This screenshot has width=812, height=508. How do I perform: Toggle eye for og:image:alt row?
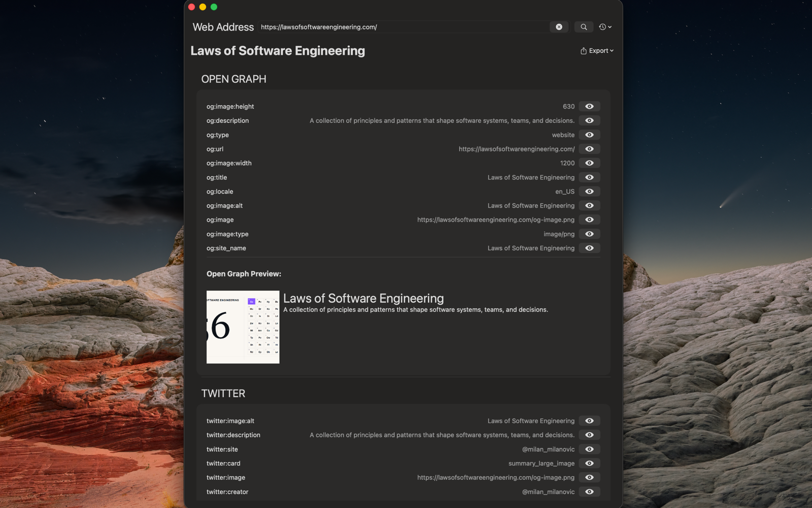pyautogui.click(x=589, y=206)
